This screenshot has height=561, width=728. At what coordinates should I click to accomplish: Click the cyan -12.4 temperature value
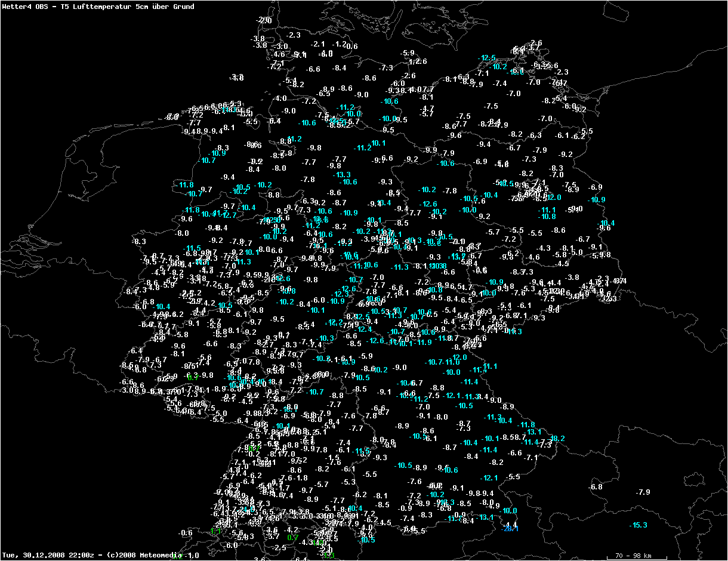tap(363, 329)
